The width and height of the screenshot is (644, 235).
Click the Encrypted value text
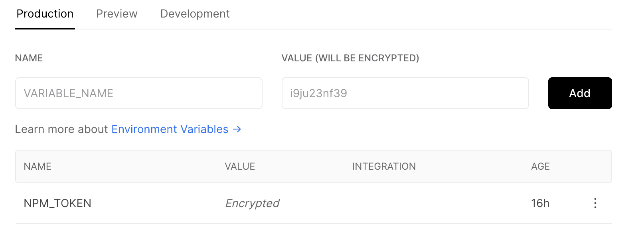click(252, 204)
